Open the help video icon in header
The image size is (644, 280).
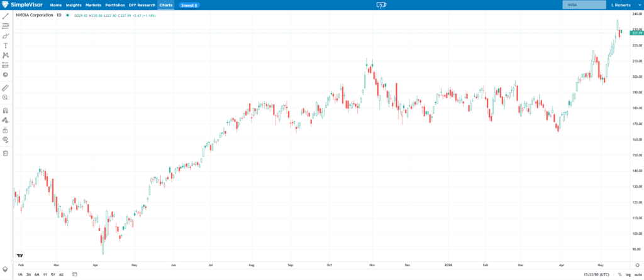point(381,5)
